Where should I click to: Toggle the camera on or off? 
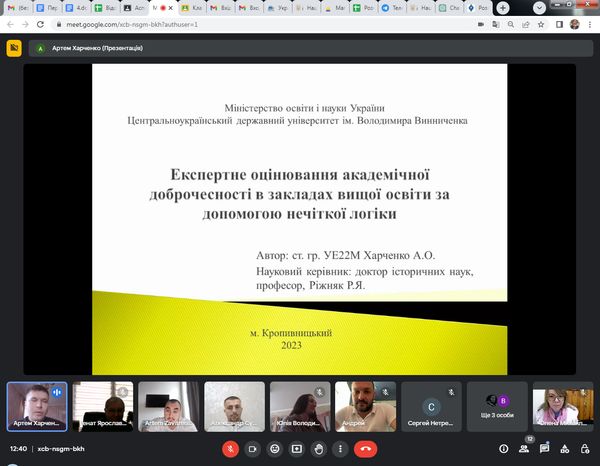click(x=251, y=449)
